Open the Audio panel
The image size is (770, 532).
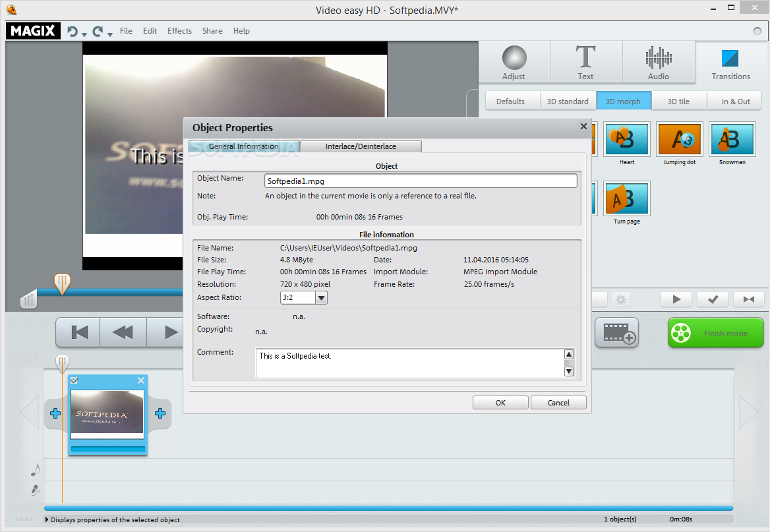658,62
